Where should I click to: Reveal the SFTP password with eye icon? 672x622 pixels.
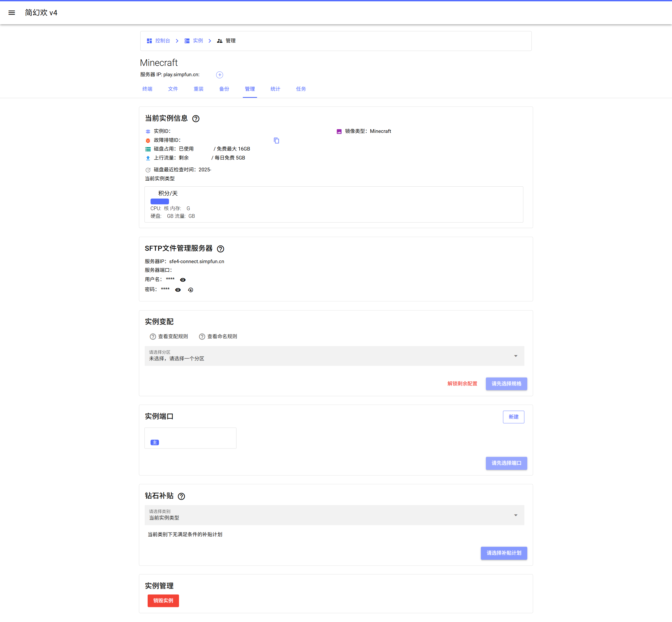click(178, 290)
